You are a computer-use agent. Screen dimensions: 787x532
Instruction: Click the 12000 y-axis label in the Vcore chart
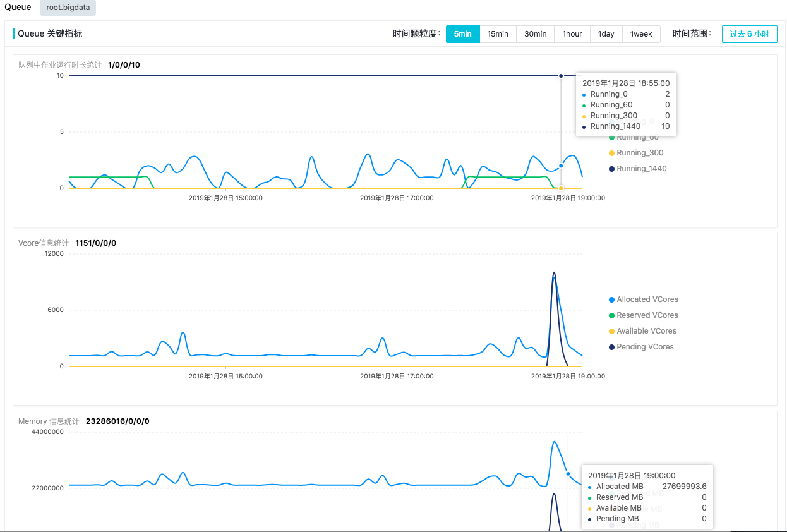click(54, 254)
